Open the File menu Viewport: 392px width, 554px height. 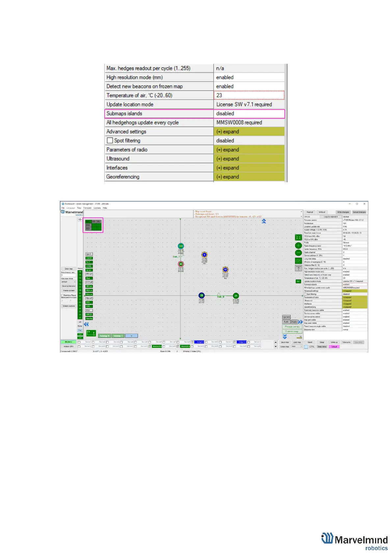click(x=63, y=208)
